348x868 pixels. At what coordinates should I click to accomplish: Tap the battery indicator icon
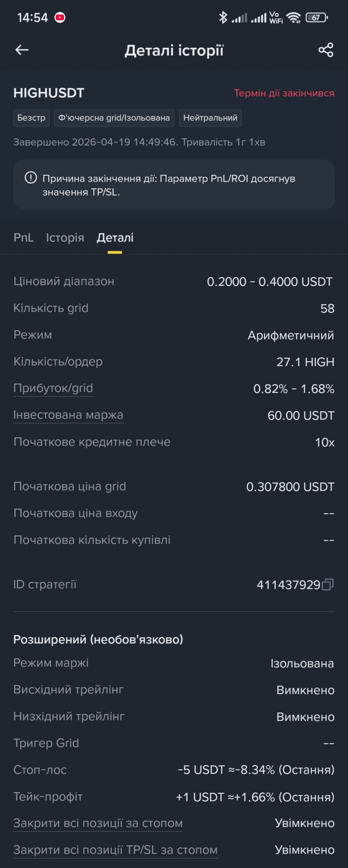coord(316,17)
